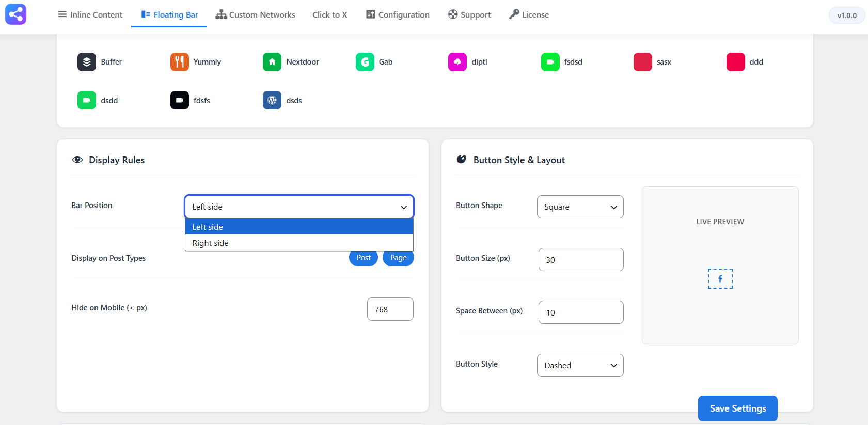
Task: Click the Button Style & Layout palette icon
Action: click(462, 160)
